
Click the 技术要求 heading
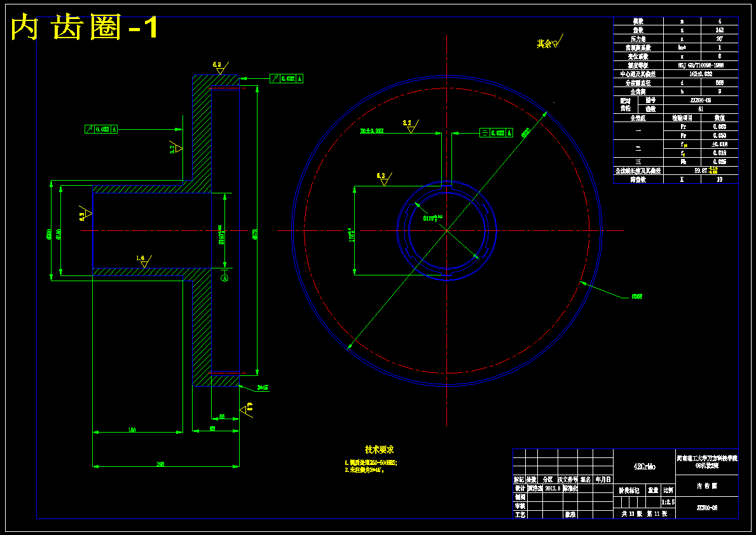tap(379, 450)
